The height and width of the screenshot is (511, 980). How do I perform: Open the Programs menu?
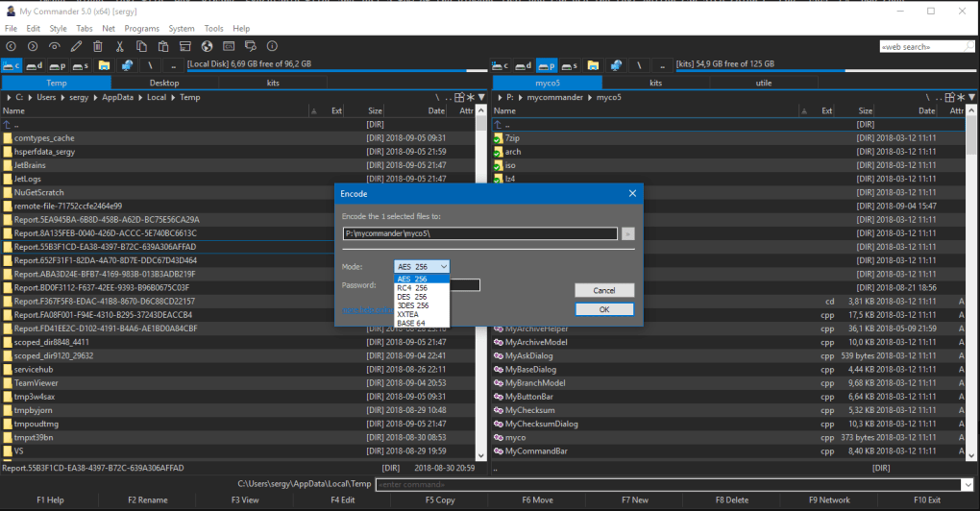point(141,29)
